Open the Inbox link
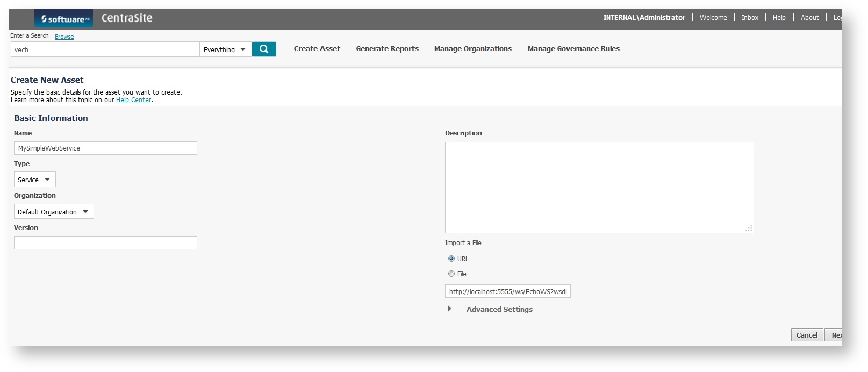Screen dimensions: 868x372 point(750,18)
